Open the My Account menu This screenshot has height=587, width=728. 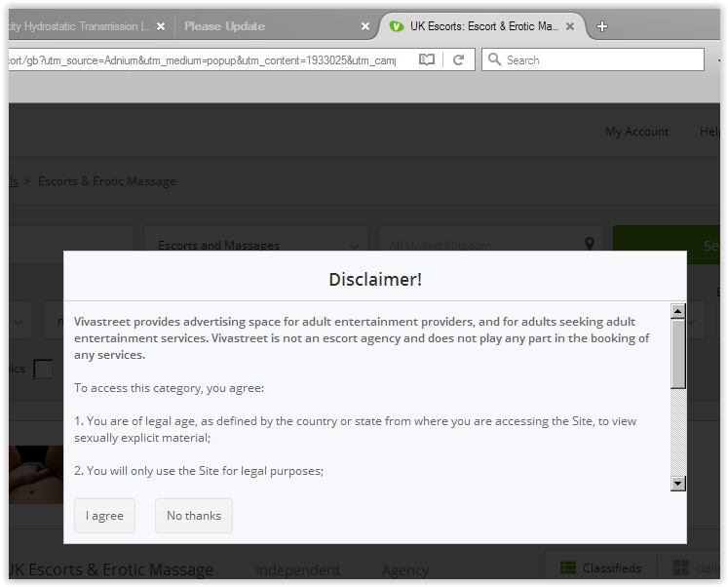(x=636, y=132)
